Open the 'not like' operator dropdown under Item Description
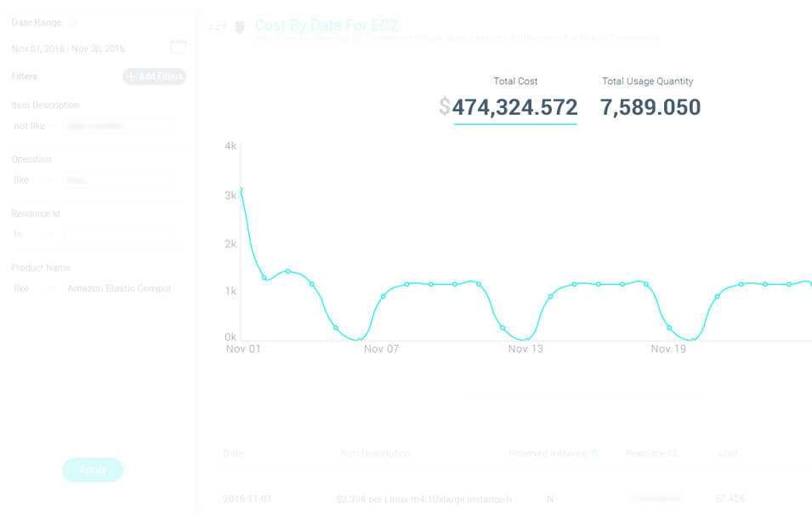The height and width of the screenshot is (527, 812). [x=32, y=125]
